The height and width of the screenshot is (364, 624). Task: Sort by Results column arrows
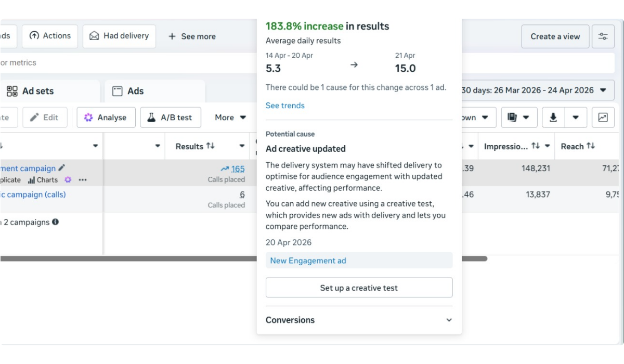pyautogui.click(x=210, y=146)
